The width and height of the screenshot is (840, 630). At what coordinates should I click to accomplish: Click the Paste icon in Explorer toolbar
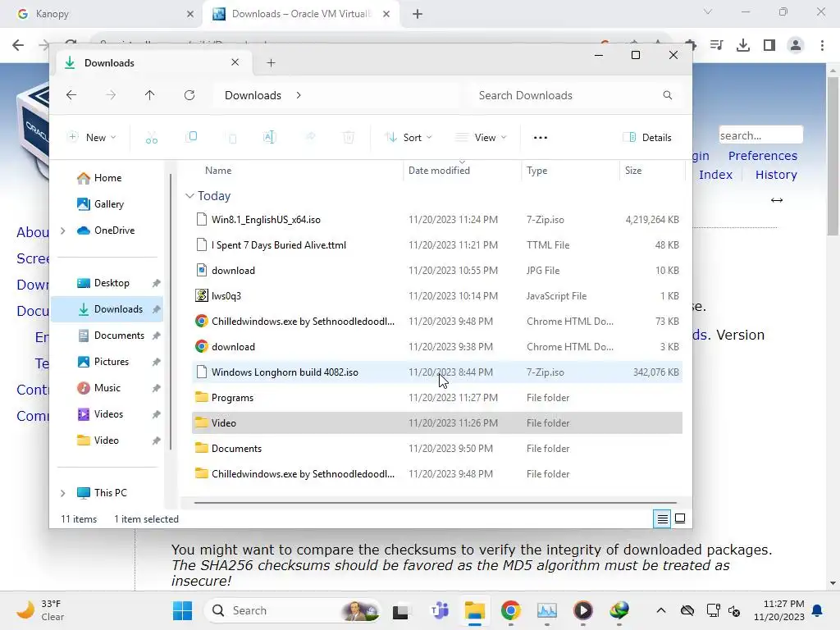click(232, 138)
